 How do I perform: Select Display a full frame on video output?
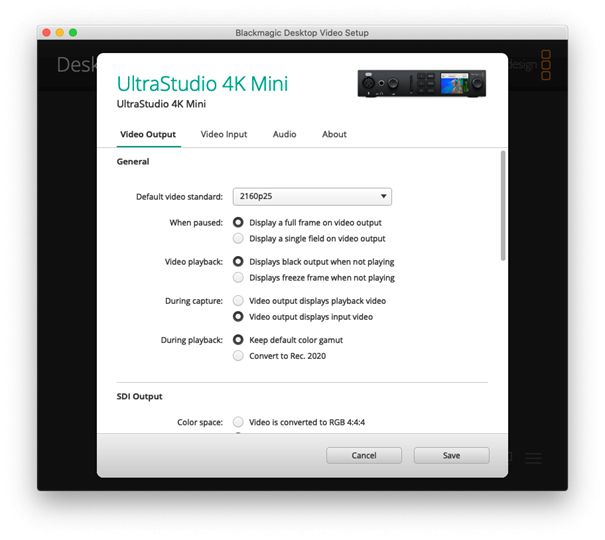238,223
